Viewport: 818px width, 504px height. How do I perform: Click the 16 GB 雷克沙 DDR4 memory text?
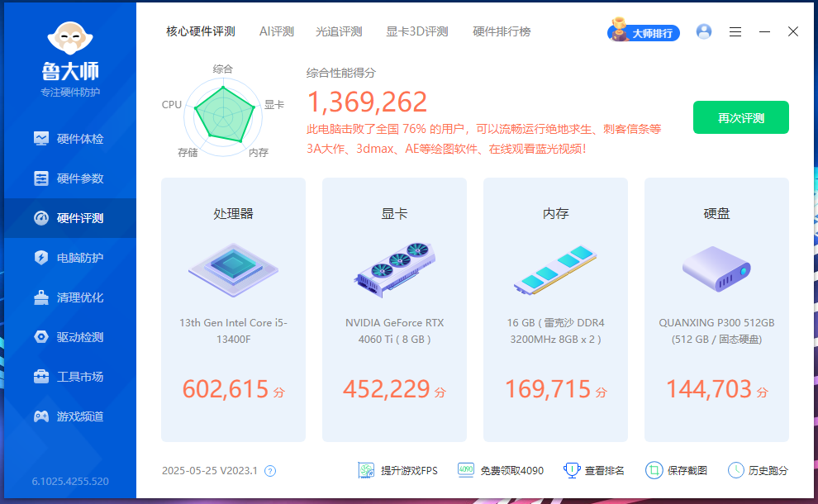(555, 330)
